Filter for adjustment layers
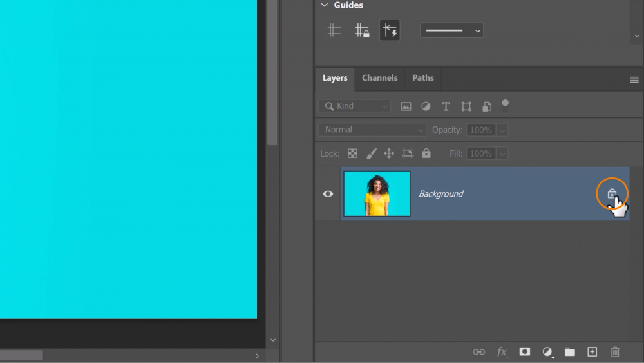Viewport: 644px width, 363px height. tap(426, 106)
